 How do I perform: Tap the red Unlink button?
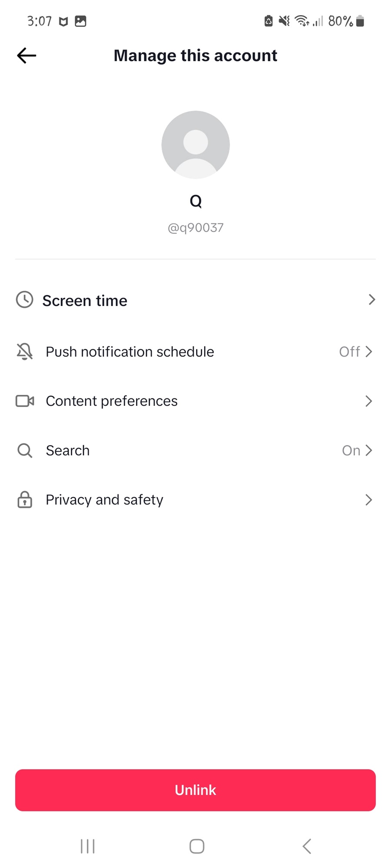pyautogui.click(x=195, y=790)
